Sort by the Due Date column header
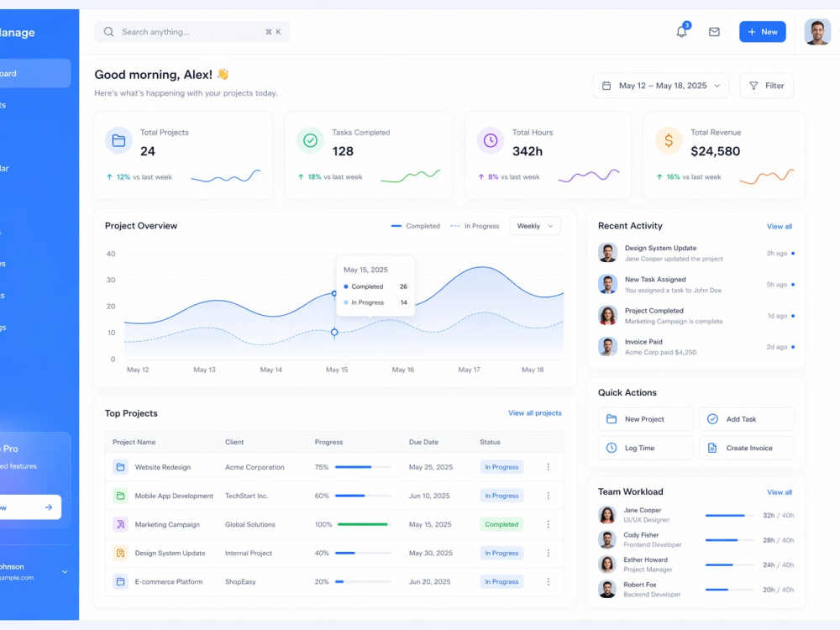This screenshot has width=840, height=630. coord(423,442)
